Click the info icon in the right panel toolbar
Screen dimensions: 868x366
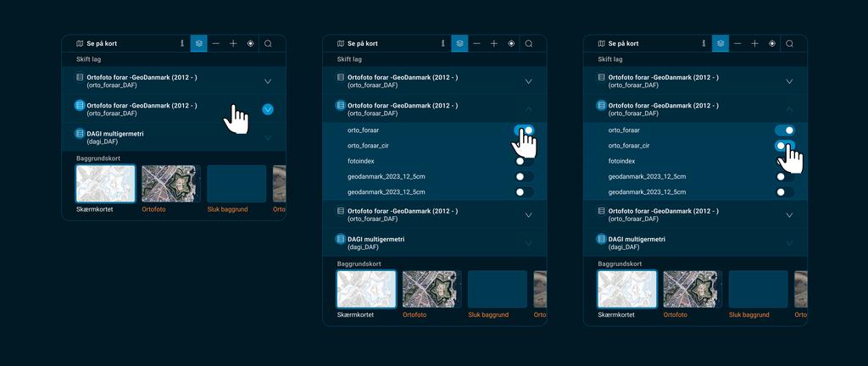pos(704,43)
